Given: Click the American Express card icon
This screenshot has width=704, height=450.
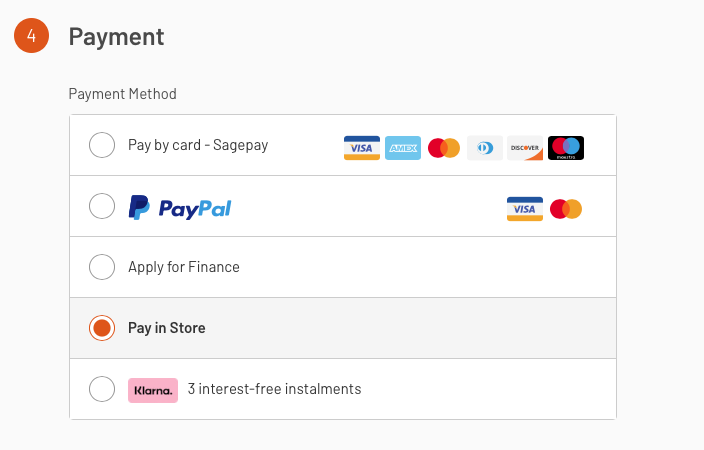Looking at the screenshot, I should (403, 148).
